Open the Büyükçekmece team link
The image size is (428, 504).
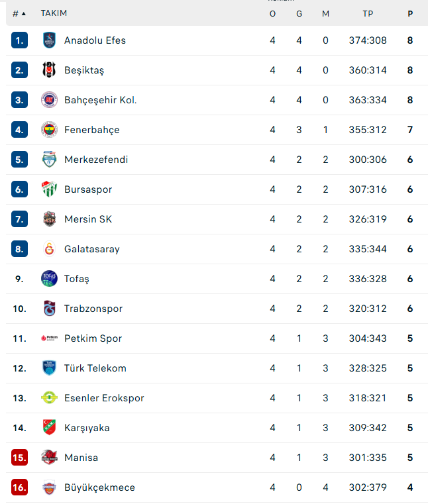99,487
